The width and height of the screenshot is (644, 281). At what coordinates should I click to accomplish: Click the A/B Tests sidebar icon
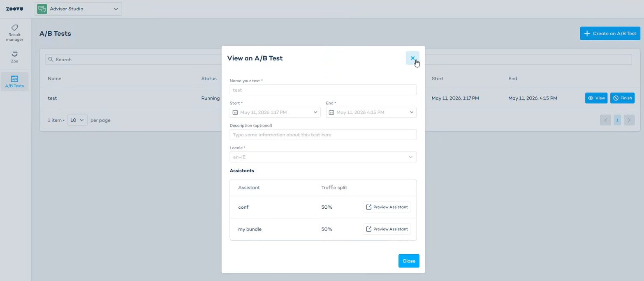(15, 78)
